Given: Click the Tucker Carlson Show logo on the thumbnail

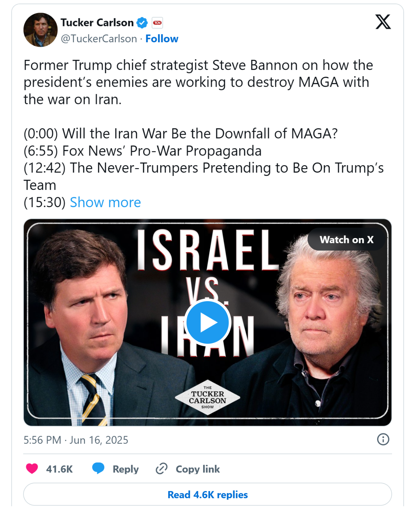Looking at the screenshot, I should coord(207,397).
